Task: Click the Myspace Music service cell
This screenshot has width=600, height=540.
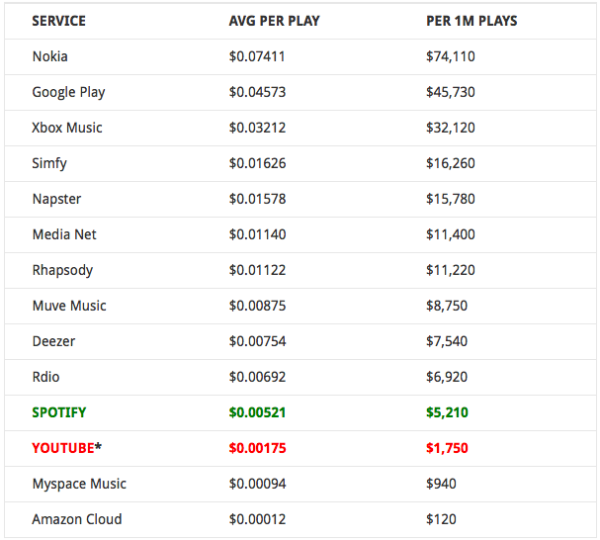Action: (80, 483)
